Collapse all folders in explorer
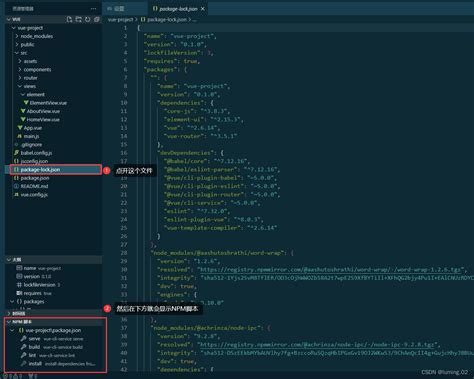The height and width of the screenshot is (379, 474). click(97, 19)
